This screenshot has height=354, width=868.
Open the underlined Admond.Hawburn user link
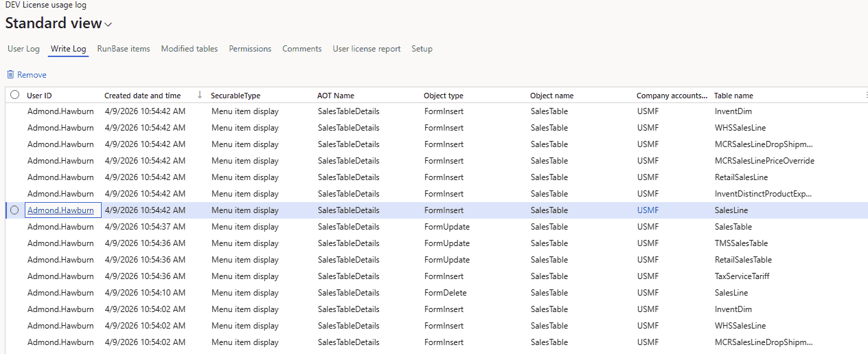60,210
